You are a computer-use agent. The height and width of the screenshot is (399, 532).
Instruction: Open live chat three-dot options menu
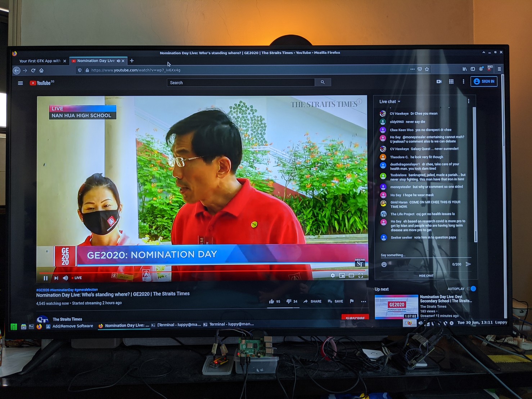pyautogui.click(x=468, y=101)
